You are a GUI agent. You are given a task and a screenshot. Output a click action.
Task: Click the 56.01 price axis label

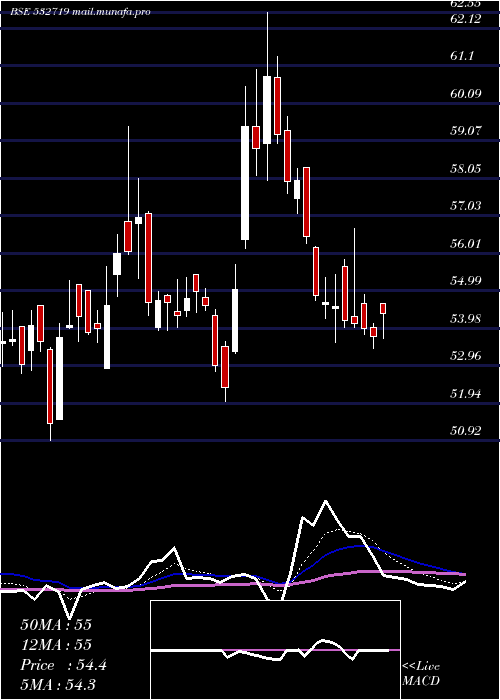[x=466, y=244]
